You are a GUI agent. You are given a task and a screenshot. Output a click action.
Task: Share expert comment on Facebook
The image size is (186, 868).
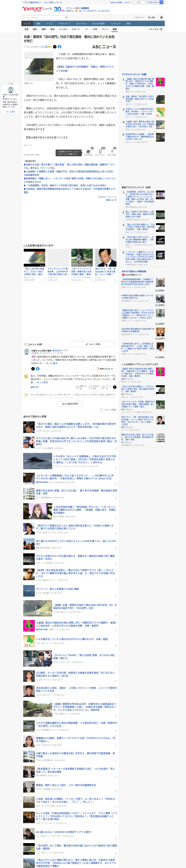(38, 369)
